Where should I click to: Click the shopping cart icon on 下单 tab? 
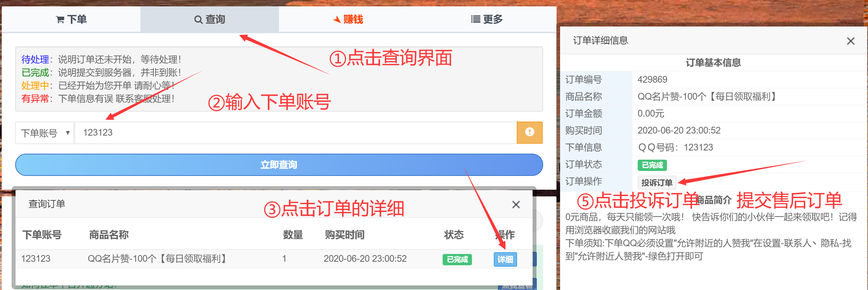(60, 19)
